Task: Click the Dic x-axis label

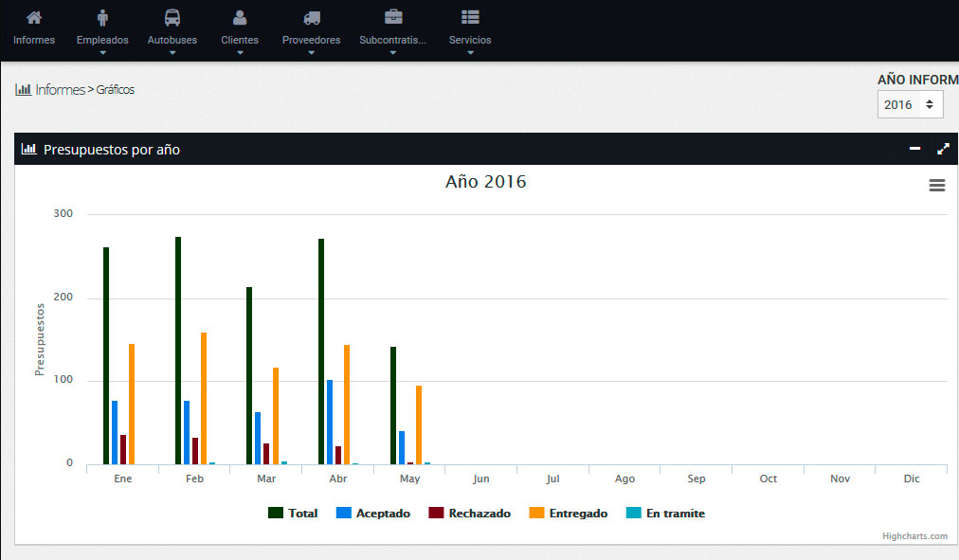Action: point(912,479)
